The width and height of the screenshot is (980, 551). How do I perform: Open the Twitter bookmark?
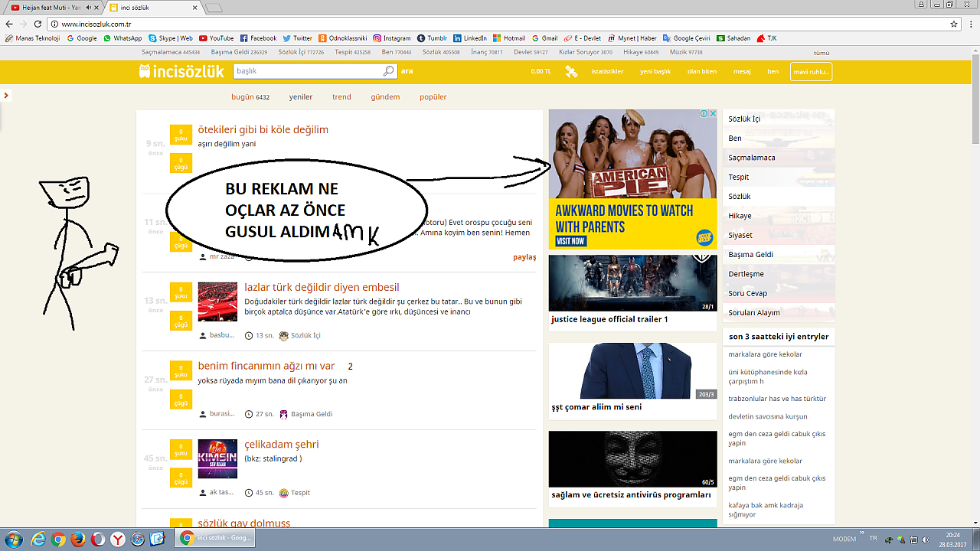pyautogui.click(x=297, y=38)
